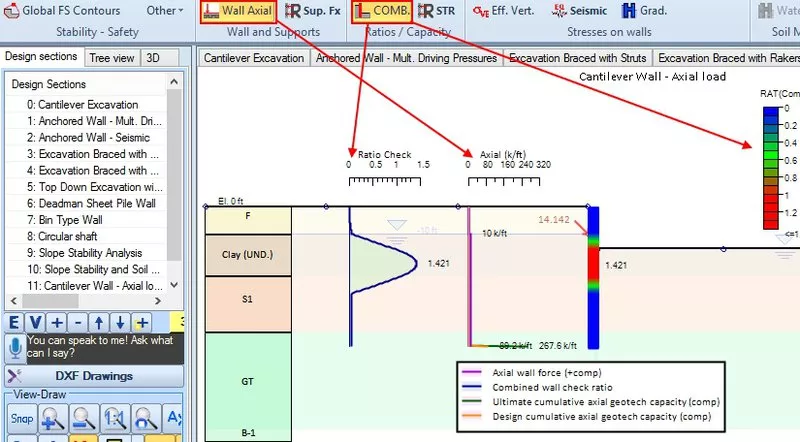Click the V design section button

(x=35, y=323)
